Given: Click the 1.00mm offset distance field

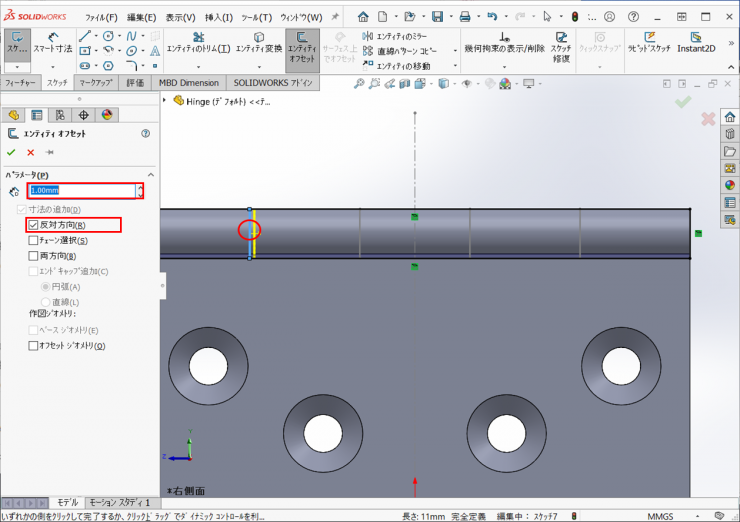Looking at the screenshot, I should [81, 190].
